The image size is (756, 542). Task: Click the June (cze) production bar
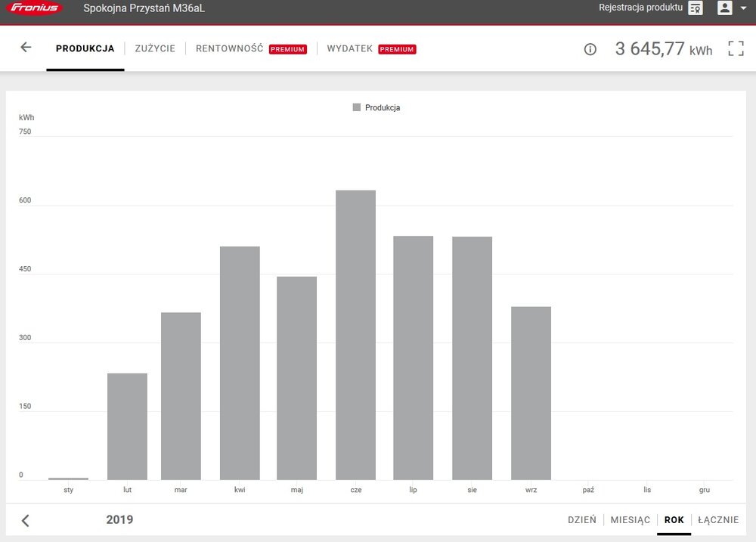point(355,335)
